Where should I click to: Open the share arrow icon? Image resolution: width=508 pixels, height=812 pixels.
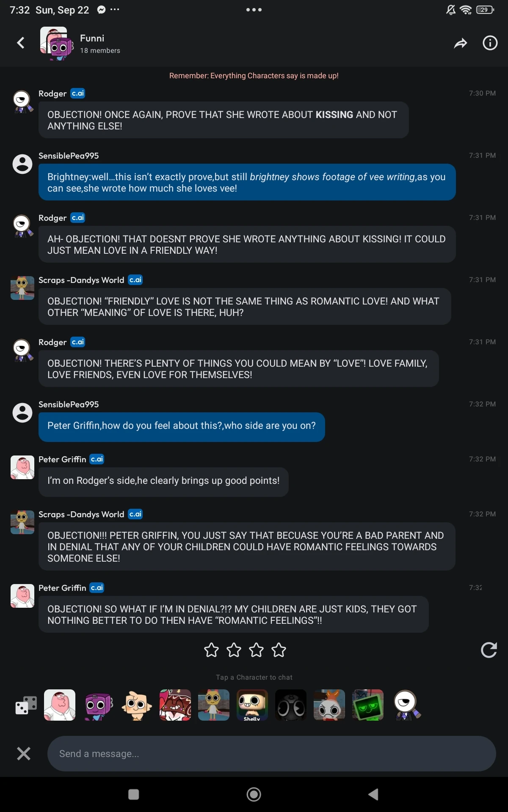coord(460,43)
